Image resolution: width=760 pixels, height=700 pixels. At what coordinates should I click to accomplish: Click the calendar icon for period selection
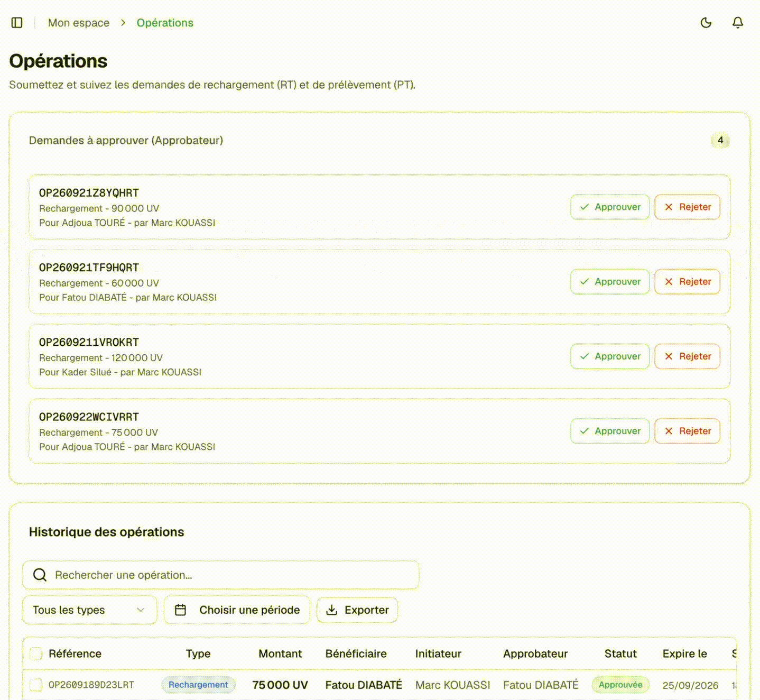click(180, 610)
